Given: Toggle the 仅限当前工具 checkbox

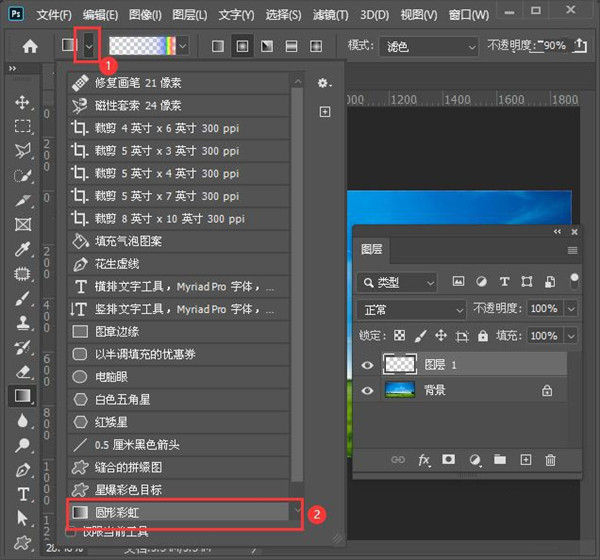Looking at the screenshot, I should pos(70,532).
